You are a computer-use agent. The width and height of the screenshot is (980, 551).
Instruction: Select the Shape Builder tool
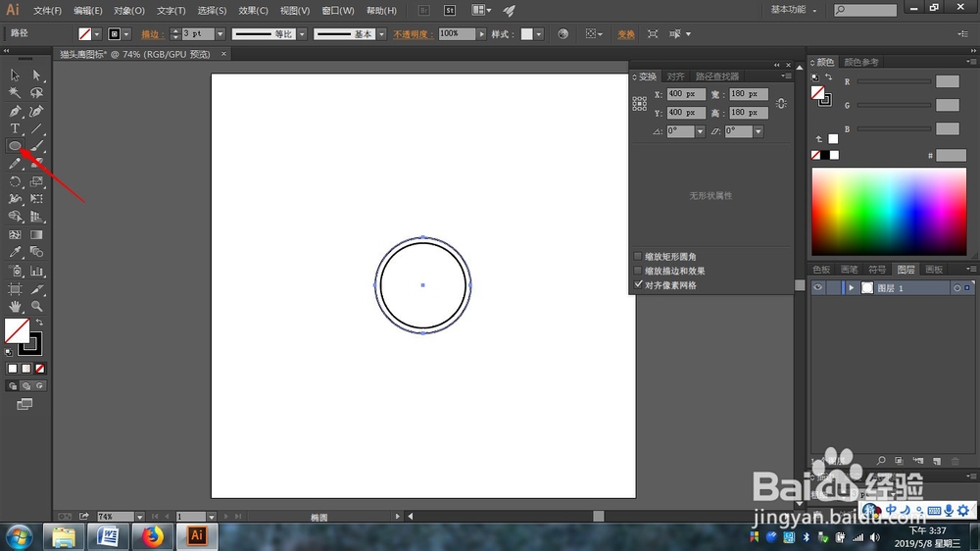tap(15, 217)
